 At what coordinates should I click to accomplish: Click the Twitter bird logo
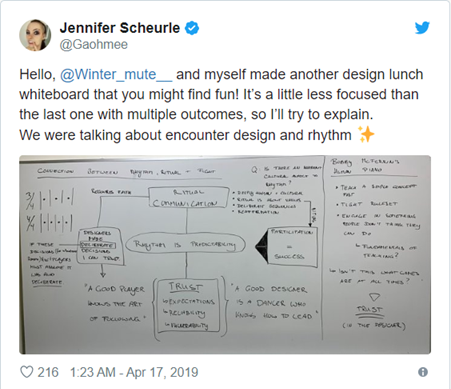(x=422, y=28)
